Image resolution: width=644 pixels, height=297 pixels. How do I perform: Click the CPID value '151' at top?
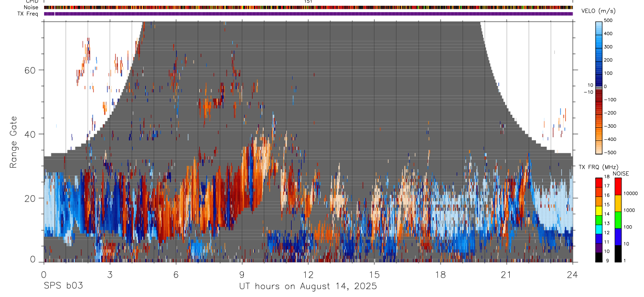coord(308,2)
